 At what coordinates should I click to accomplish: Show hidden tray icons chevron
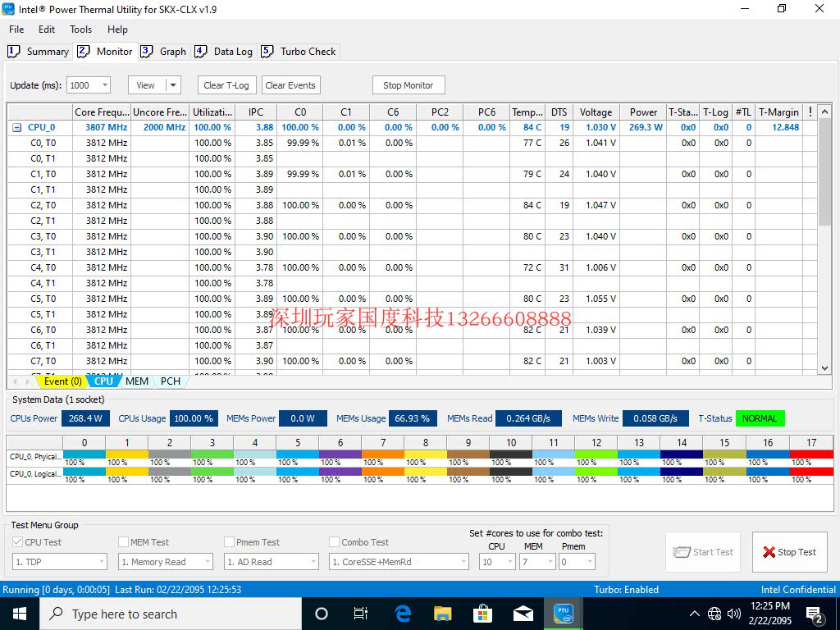694,614
